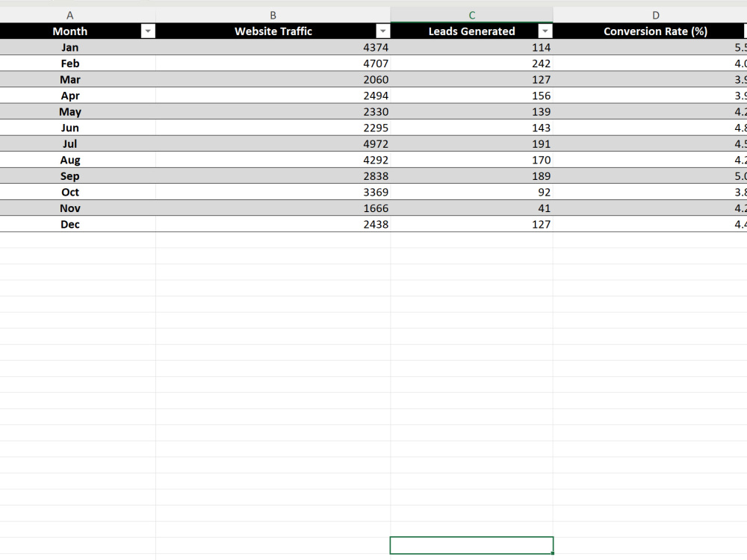Select column A header
Viewport: 747px width, 560px height.
(x=70, y=15)
